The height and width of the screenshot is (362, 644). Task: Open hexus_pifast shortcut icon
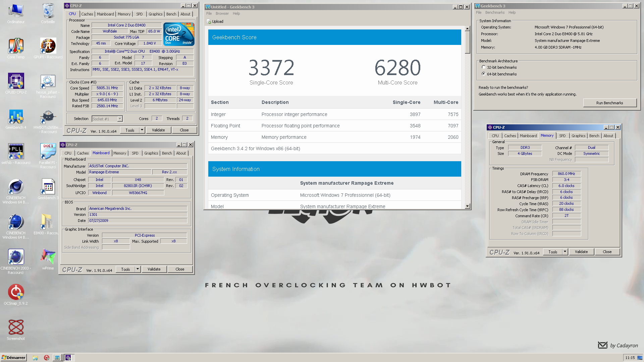point(48,86)
